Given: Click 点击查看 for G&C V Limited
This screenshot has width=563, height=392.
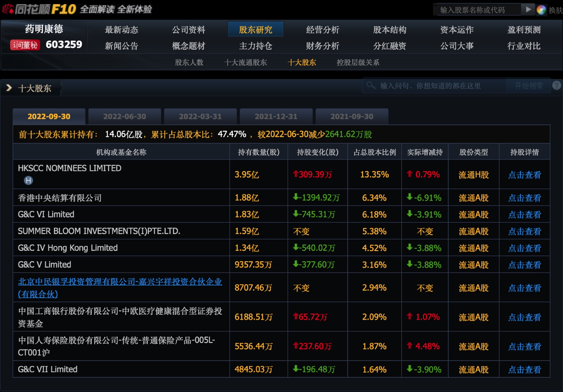Looking at the screenshot, I should 525,265.
